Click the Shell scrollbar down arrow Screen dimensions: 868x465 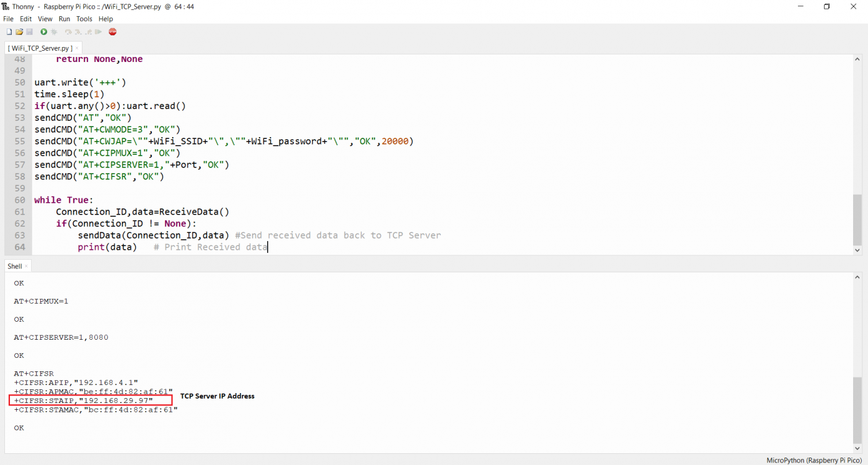pyautogui.click(x=857, y=448)
